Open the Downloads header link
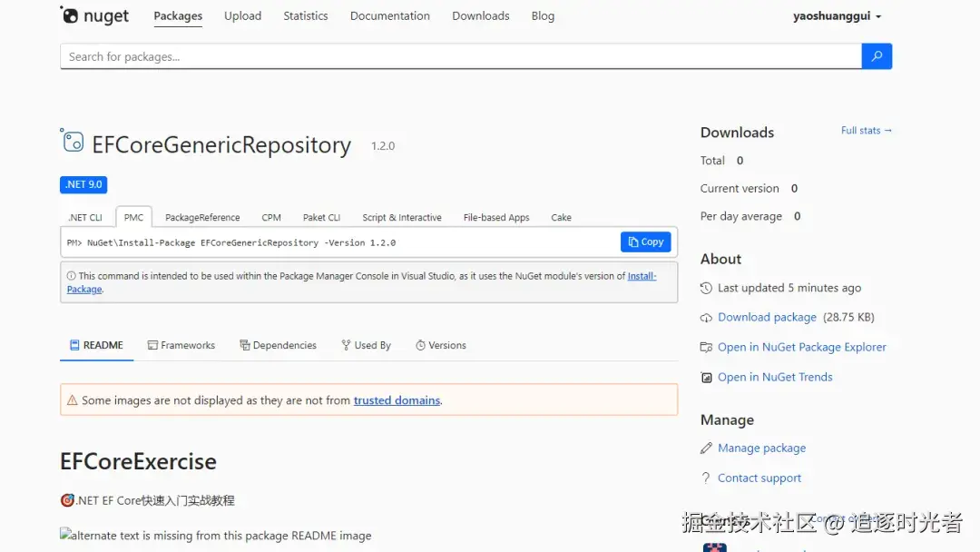 (x=481, y=15)
